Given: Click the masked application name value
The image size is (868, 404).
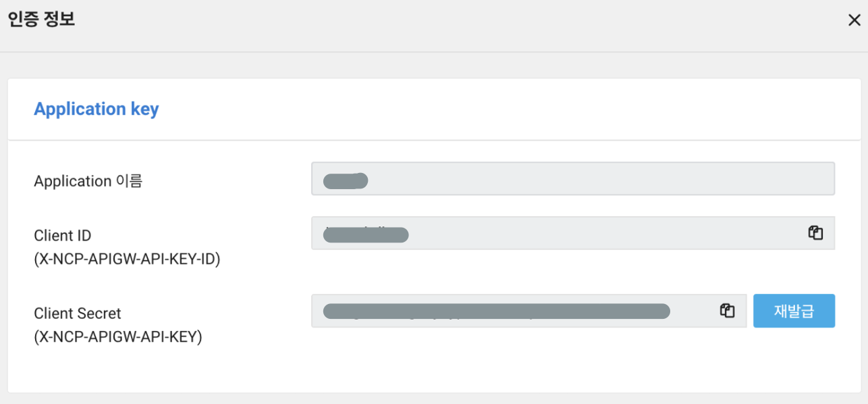Looking at the screenshot, I should click(x=346, y=180).
